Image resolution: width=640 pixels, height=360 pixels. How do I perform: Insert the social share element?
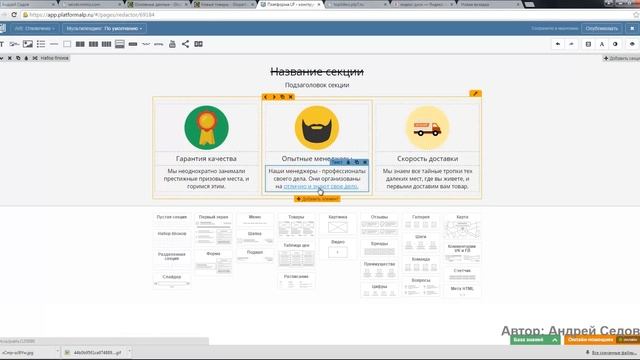[185, 44]
